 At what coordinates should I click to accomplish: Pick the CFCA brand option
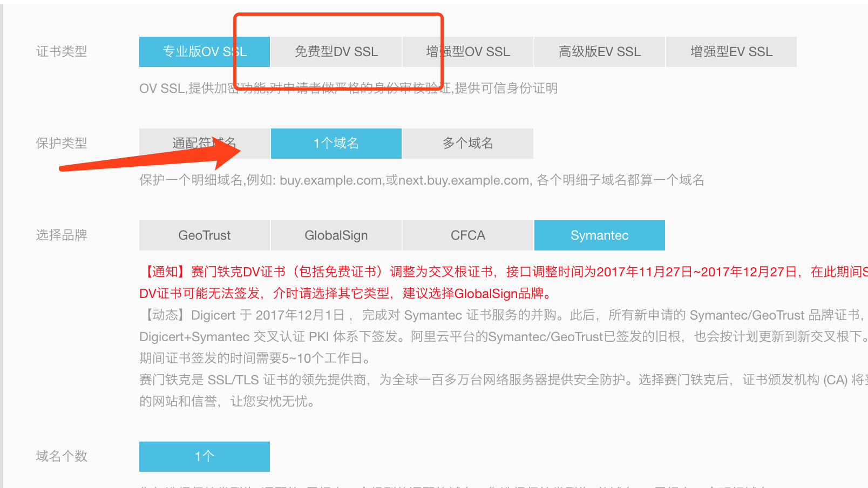point(468,235)
